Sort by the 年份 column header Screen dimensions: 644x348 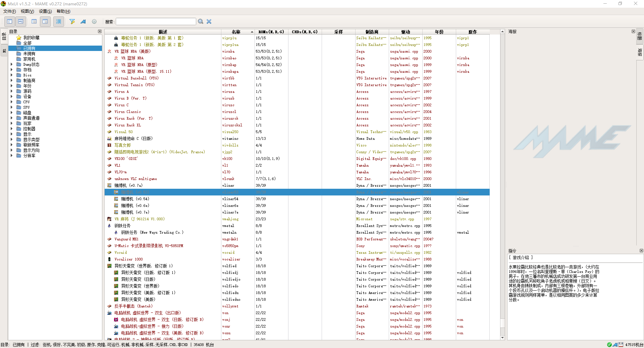click(x=439, y=32)
